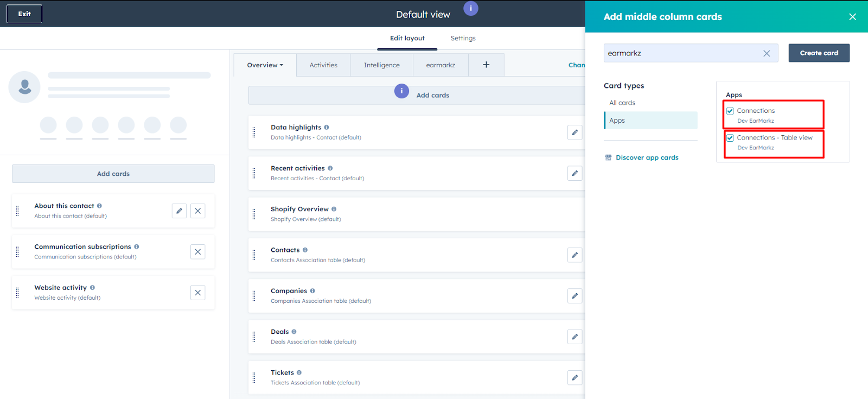Click pencil icon for Recent activities card
This screenshot has width=868, height=399.
(575, 173)
